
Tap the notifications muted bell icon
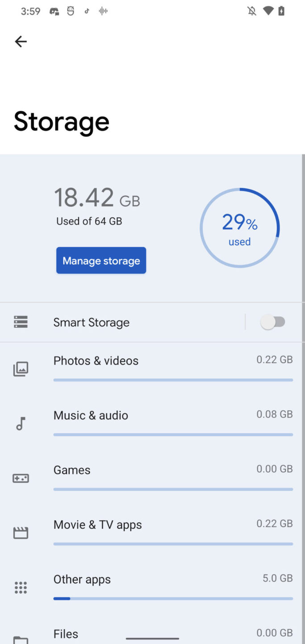(251, 11)
